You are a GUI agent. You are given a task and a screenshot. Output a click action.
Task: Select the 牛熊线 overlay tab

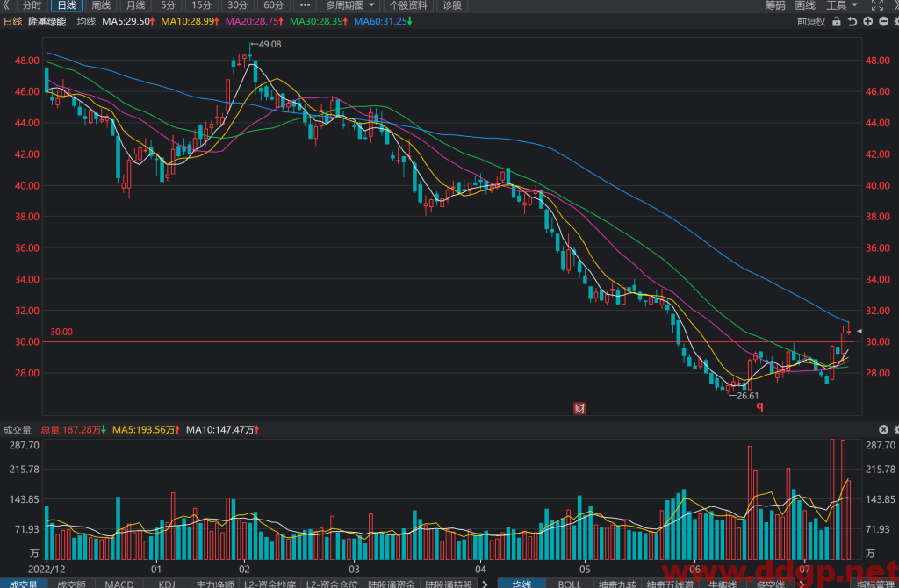[x=723, y=584]
